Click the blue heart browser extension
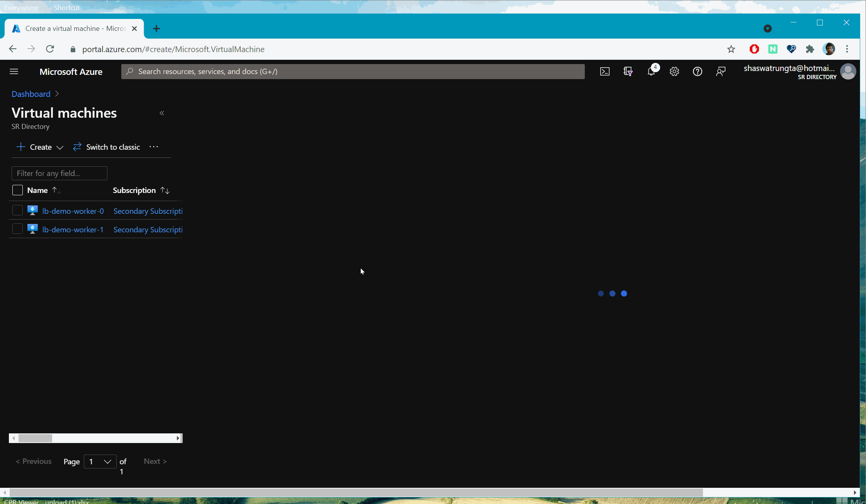866x504 pixels. [x=791, y=49]
